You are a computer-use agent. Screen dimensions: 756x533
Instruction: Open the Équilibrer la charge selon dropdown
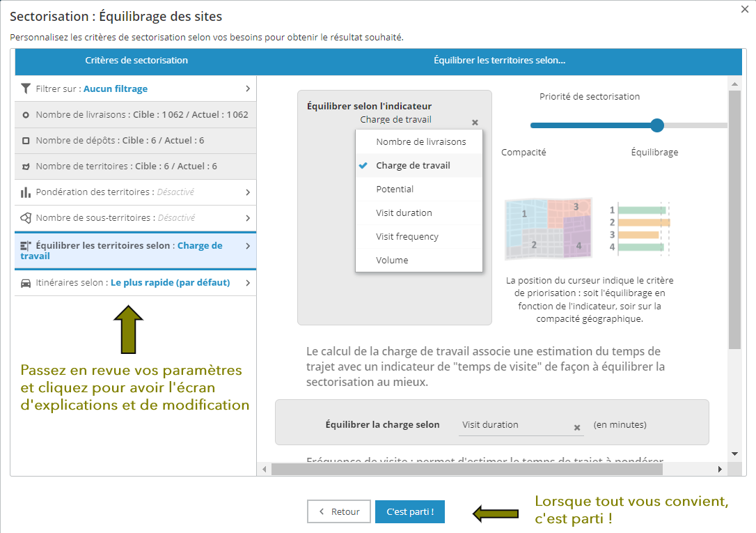515,425
